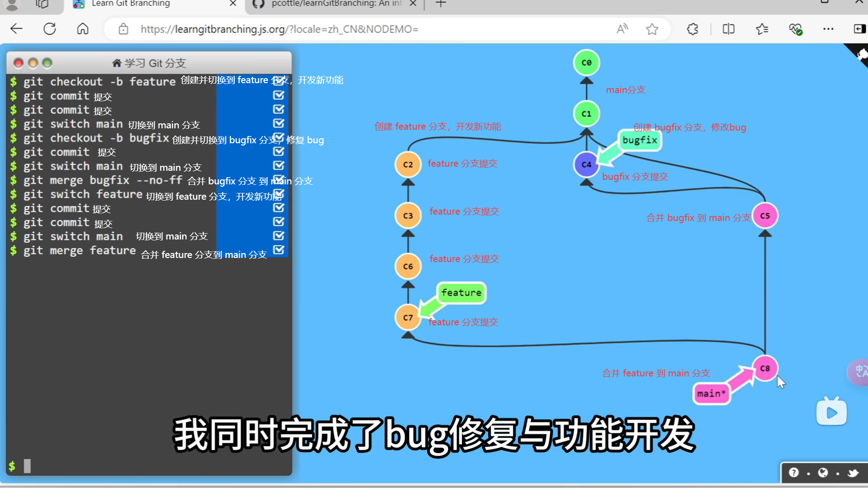This screenshot has height=488, width=868.
Task: Click the Read aloud icon
Action: (x=622, y=29)
